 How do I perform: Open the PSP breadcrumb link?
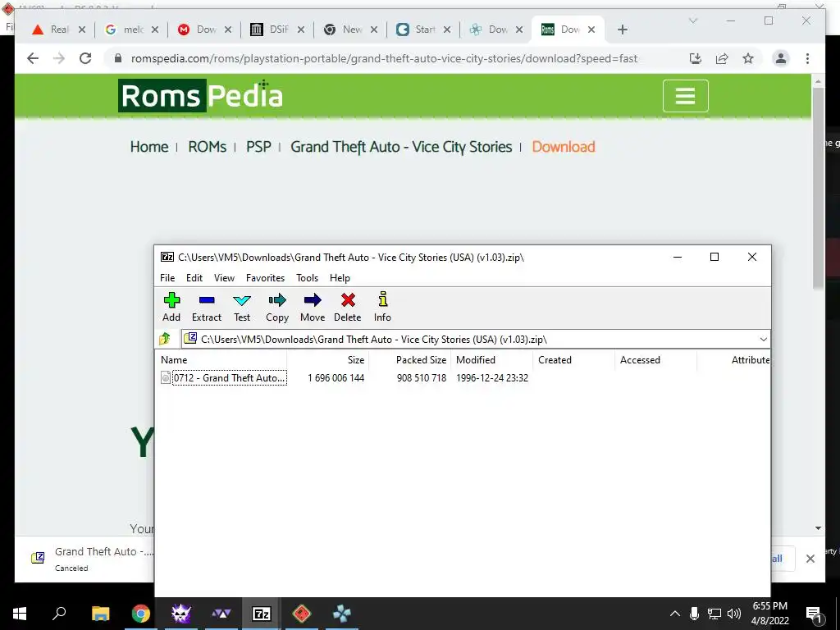point(258,147)
